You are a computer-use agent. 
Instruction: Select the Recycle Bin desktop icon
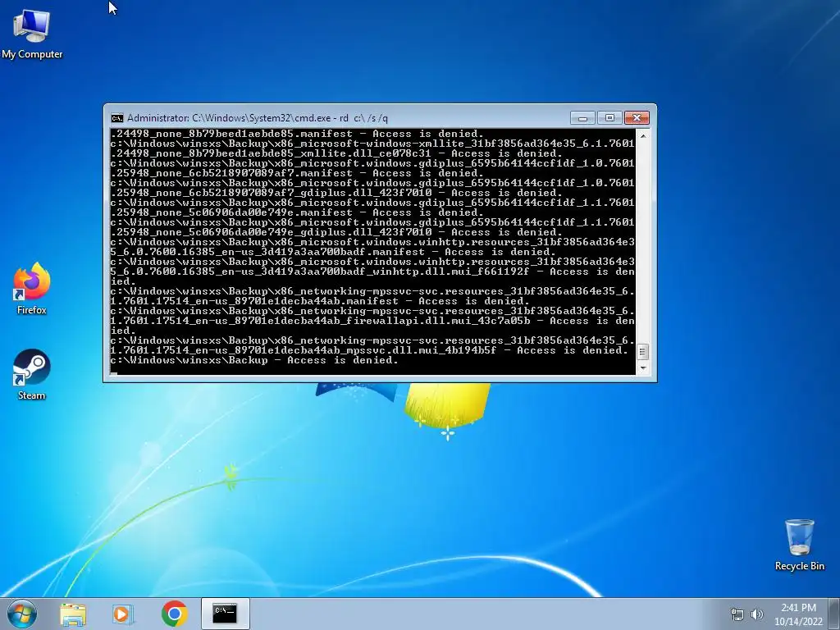[x=799, y=545]
